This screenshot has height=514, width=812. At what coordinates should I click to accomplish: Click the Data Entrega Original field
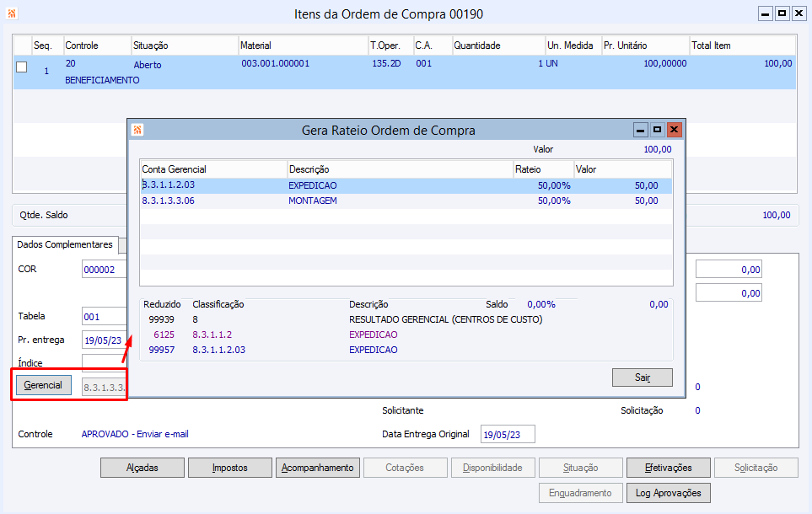click(507, 435)
